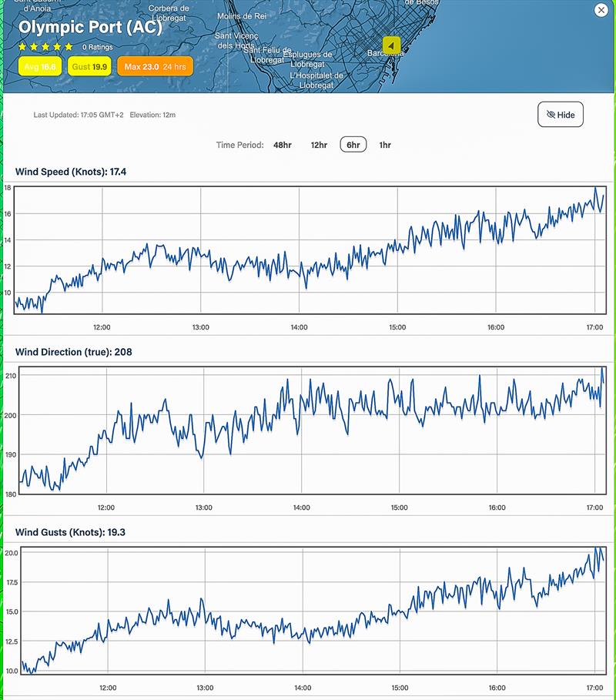Click the Wind Gusts (Knots): 19.3 heading
Screen dimensions: 616x700
70,532
